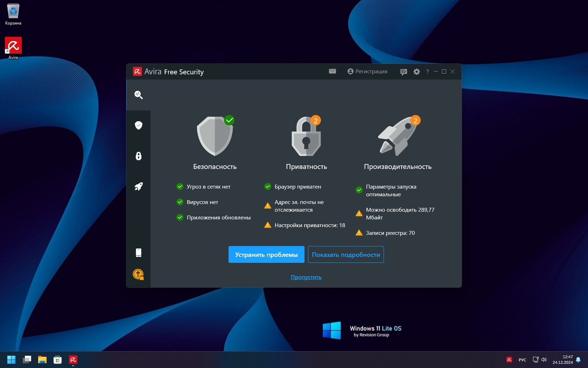588x368 pixels.
Task: Minimize the Avira Free Security window
Action: pos(436,71)
